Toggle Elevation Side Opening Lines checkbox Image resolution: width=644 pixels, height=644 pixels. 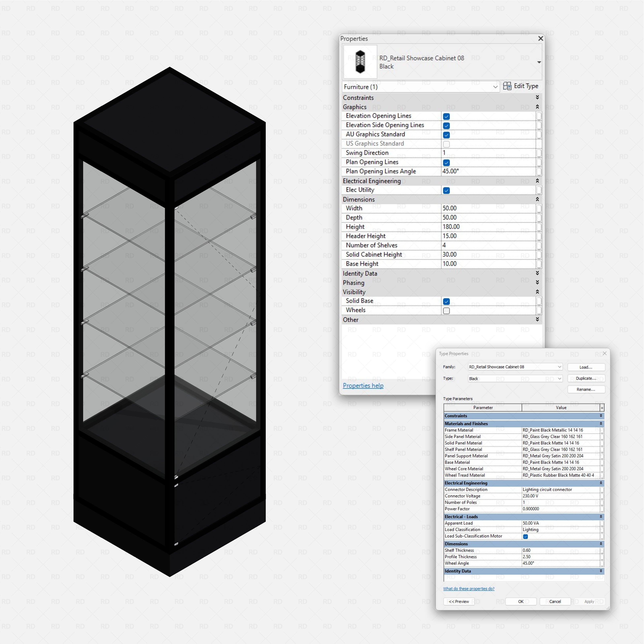pyautogui.click(x=446, y=126)
